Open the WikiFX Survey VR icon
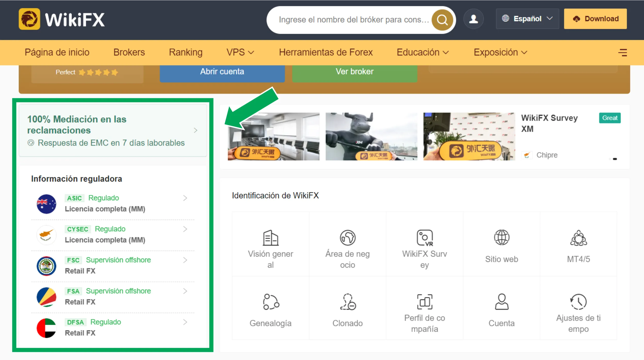This screenshot has width=644, height=360. 425,238
